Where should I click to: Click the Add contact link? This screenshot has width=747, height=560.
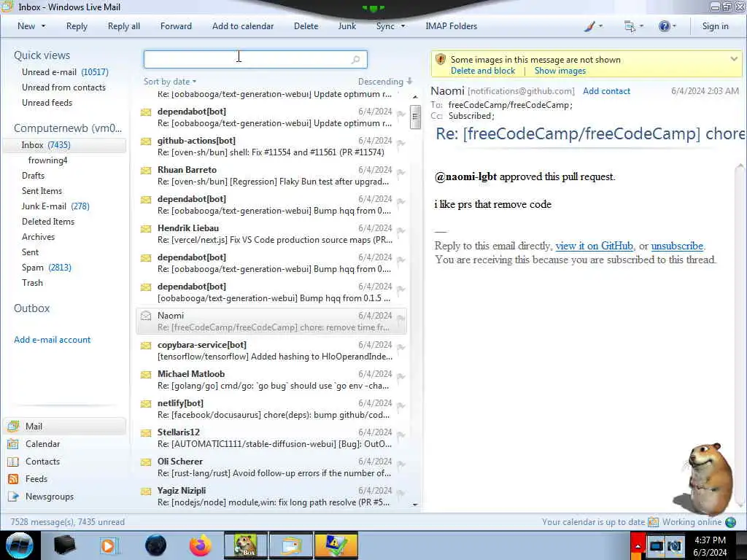pyautogui.click(x=606, y=91)
